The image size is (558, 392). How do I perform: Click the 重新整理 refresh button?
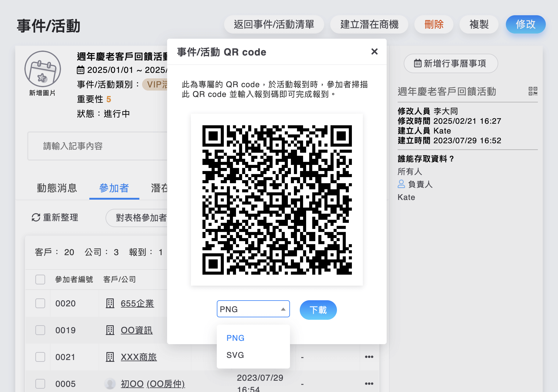[x=55, y=217]
